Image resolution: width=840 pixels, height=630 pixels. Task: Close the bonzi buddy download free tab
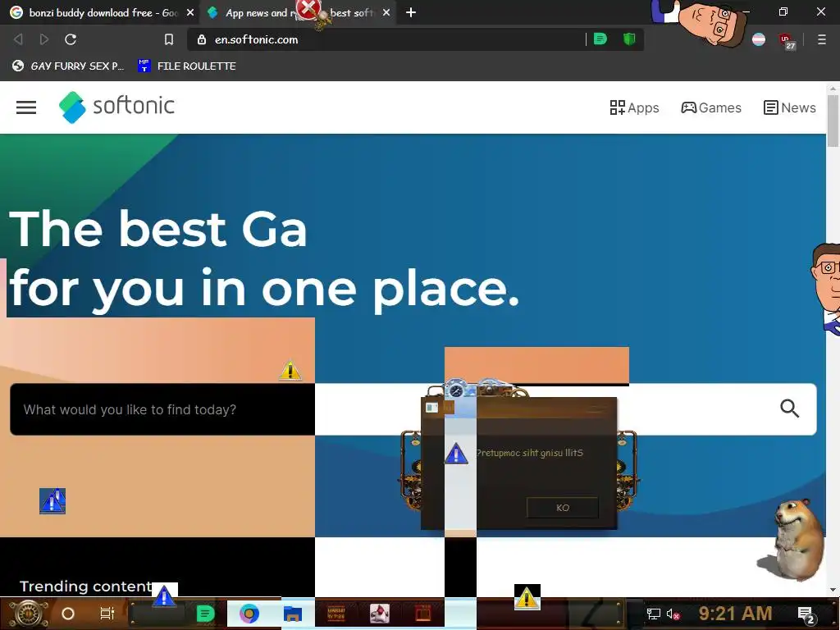coord(190,12)
